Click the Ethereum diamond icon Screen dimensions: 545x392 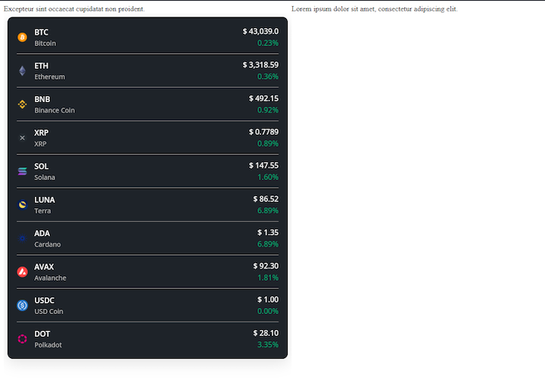tap(22, 70)
